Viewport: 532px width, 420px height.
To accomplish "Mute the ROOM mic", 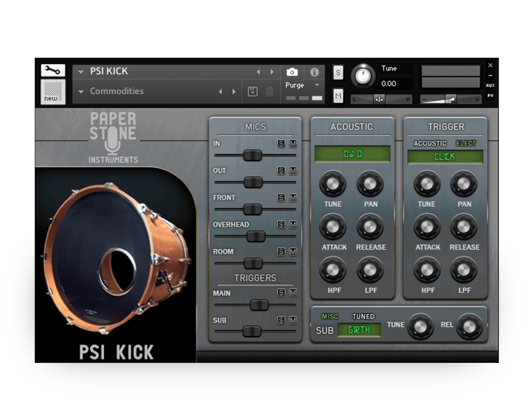I will pos(293,251).
